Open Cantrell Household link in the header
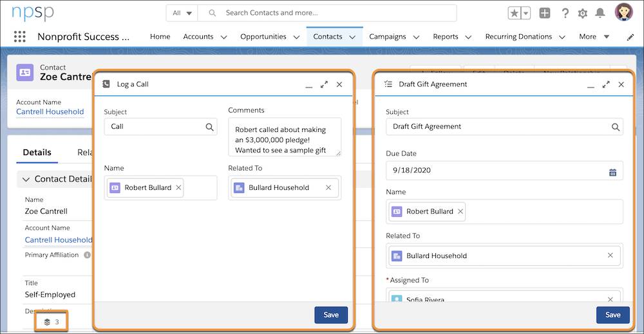This screenshot has width=644, height=334. (50, 111)
